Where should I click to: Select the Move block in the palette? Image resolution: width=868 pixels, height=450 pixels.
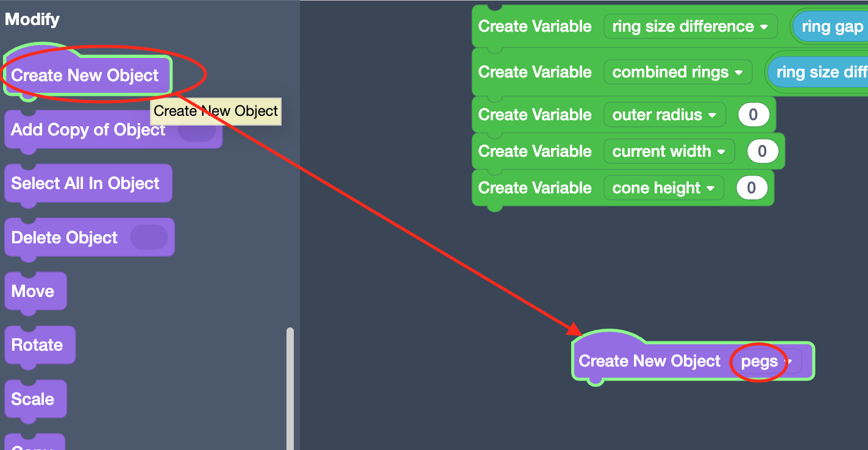pyautogui.click(x=33, y=291)
